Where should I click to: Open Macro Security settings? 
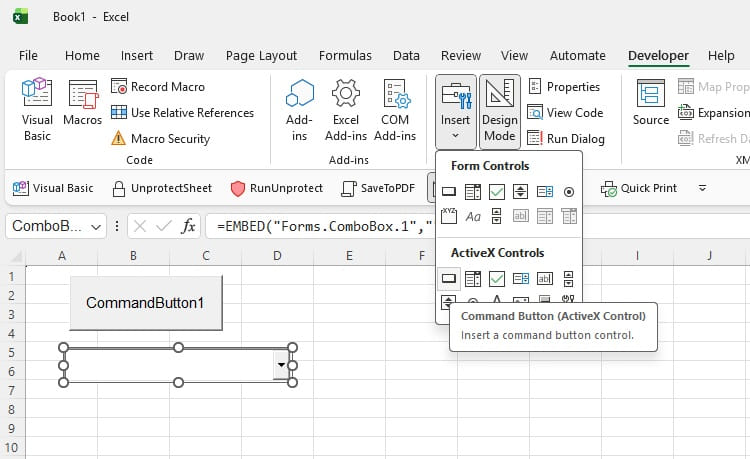tap(160, 139)
